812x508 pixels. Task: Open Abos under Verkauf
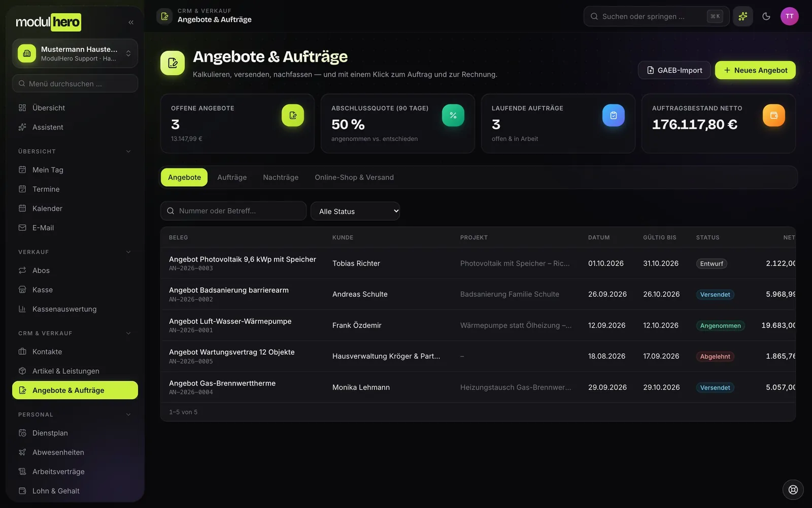pyautogui.click(x=75, y=270)
